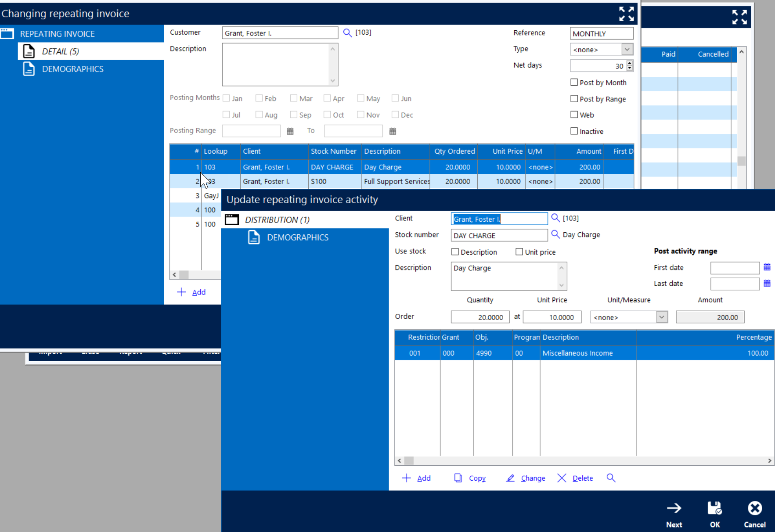Click the Order Quantity input field
This screenshot has width=775, height=532.
480,317
